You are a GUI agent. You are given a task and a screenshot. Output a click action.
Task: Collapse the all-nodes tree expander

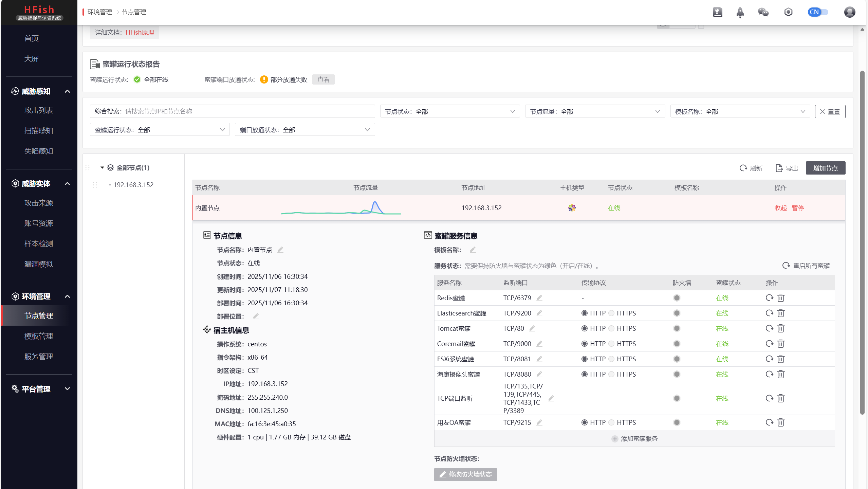[x=102, y=168]
